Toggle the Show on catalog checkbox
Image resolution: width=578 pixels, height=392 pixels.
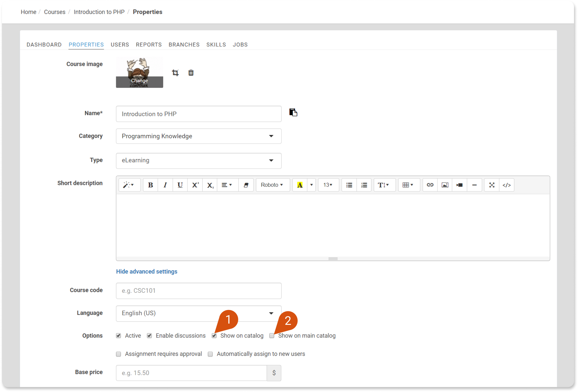pos(214,336)
